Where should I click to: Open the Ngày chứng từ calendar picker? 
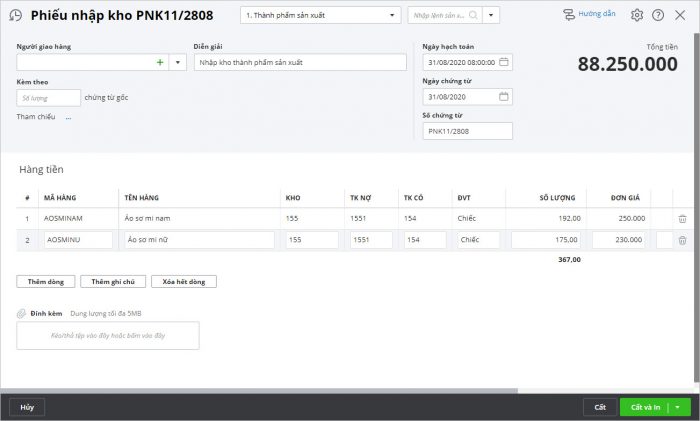[x=504, y=97]
